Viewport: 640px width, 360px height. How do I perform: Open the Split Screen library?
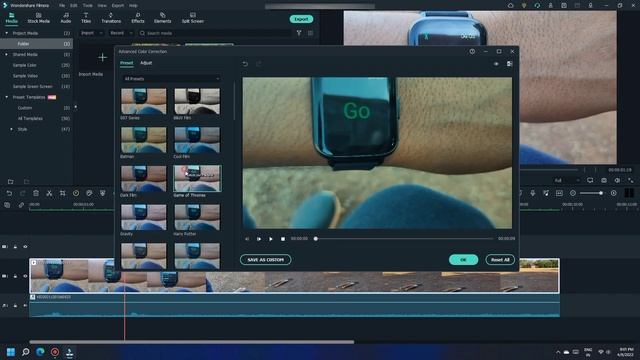193,18
